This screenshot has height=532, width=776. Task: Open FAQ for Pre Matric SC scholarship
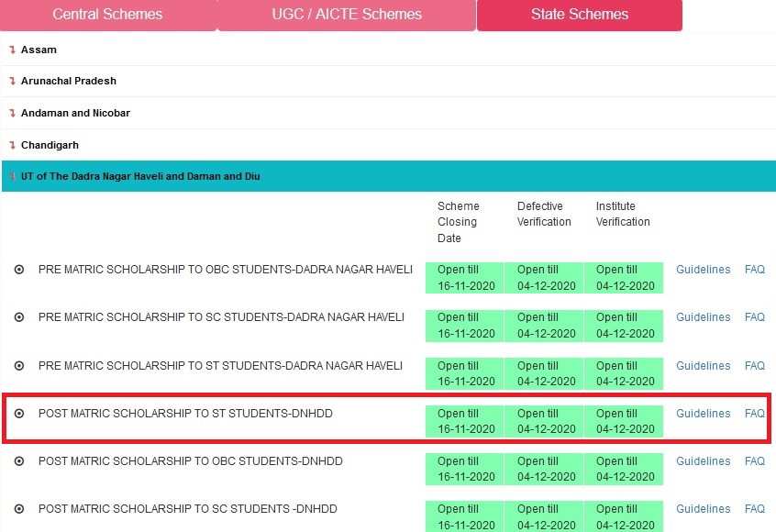pyautogui.click(x=754, y=317)
